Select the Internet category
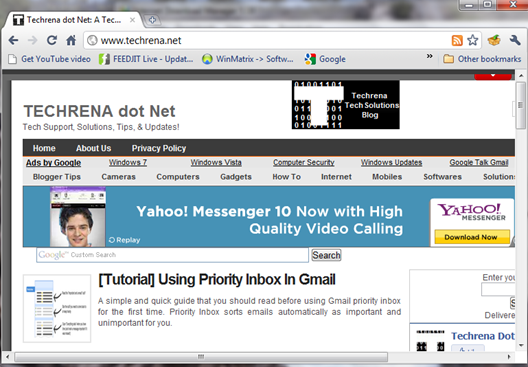528x367 pixels. pos(336,177)
